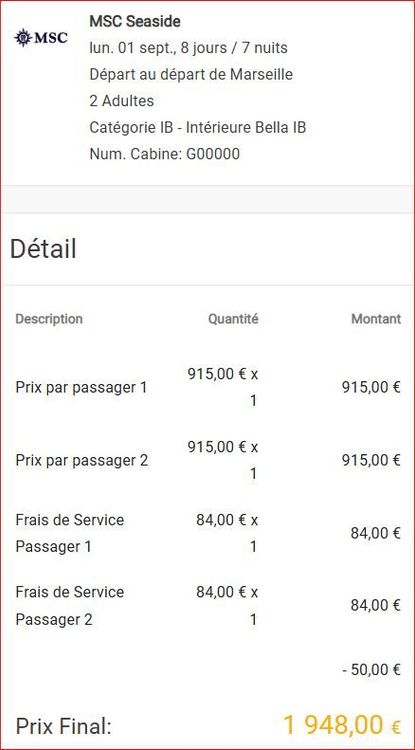
Task: Click the 2 Adultes passenger line
Action: pos(121,101)
